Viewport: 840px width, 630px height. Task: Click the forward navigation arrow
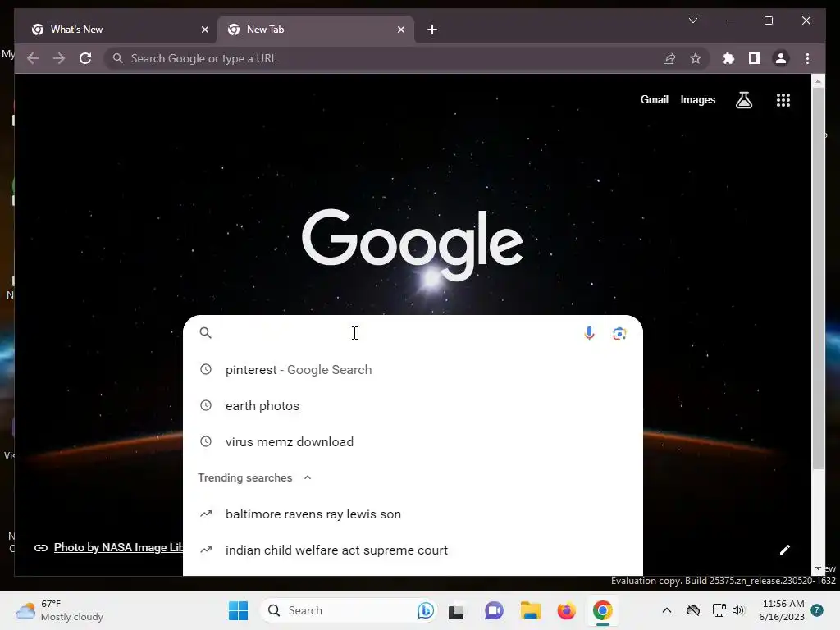coord(59,58)
